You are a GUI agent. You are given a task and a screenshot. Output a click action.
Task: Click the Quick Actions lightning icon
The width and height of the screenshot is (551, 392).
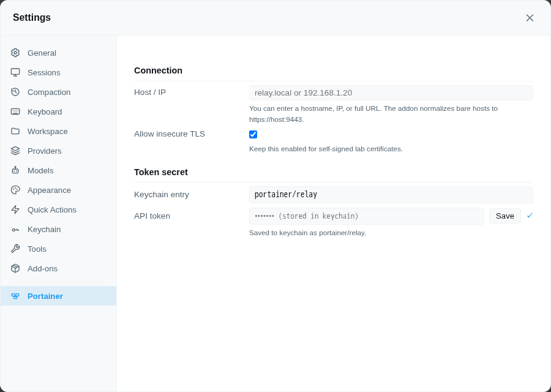[x=15, y=210]
